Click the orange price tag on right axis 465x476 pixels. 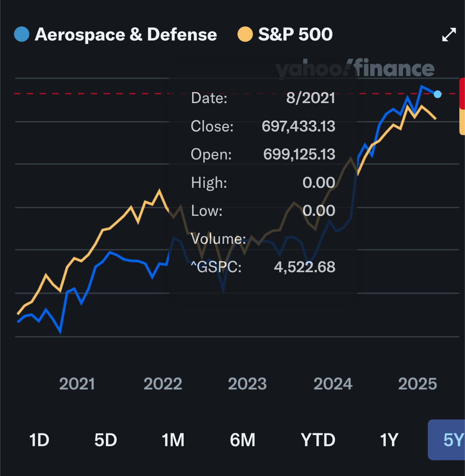pos(462,122)
